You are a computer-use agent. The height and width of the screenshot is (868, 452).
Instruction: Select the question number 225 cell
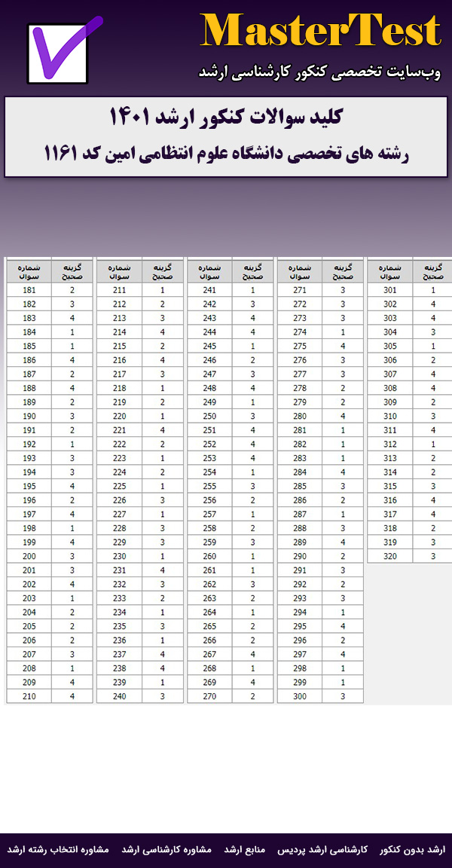(119, 486)
